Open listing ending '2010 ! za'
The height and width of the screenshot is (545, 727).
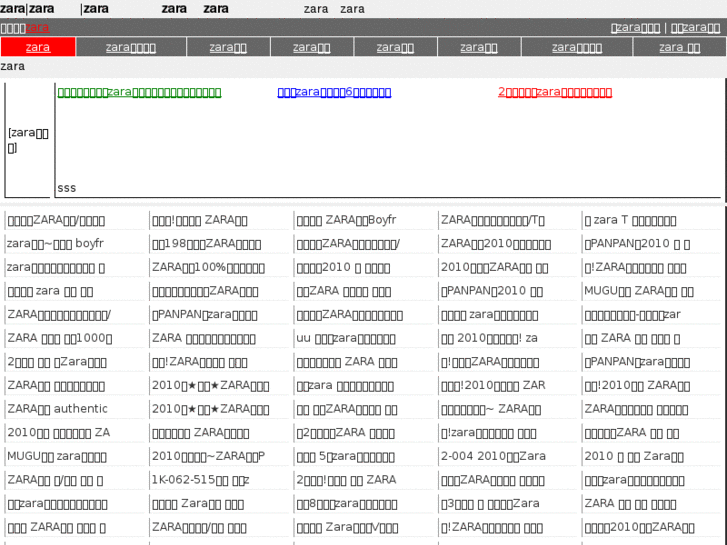(x=489, y=338)
